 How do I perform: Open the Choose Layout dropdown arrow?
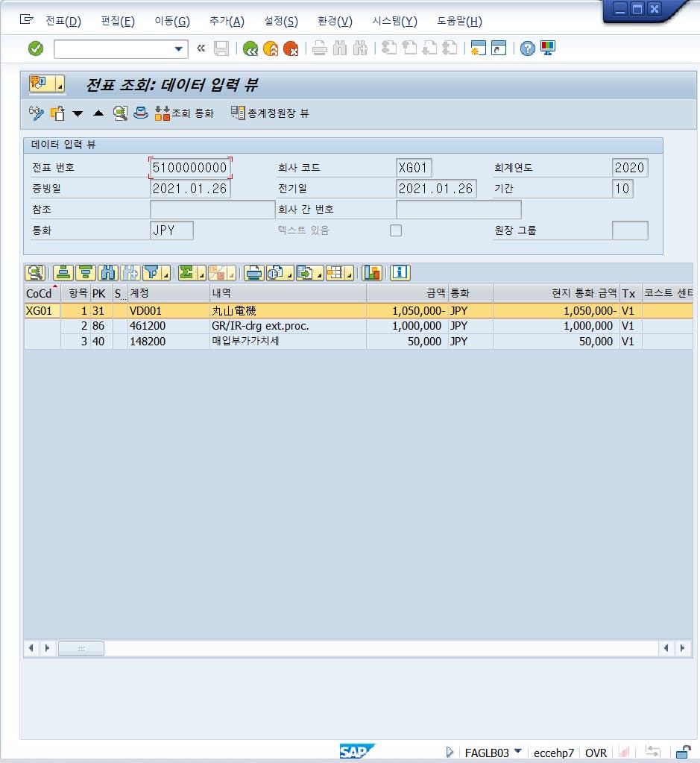[349, 274]
